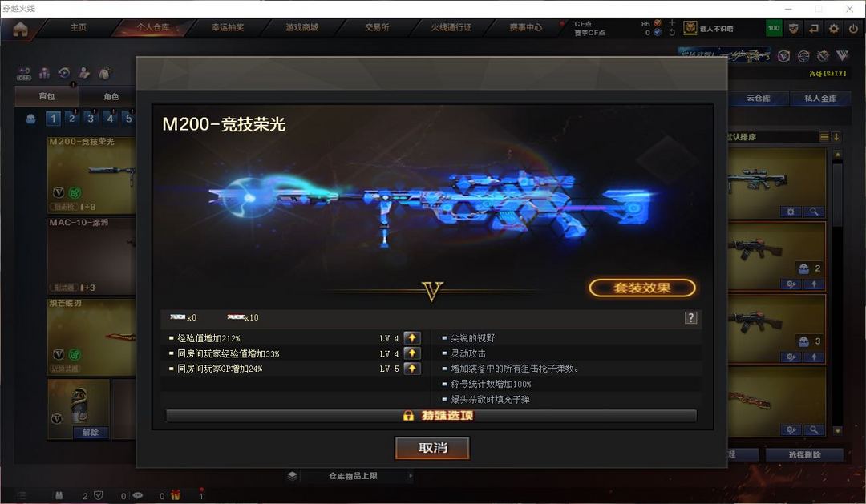Image resolution: width=866 pixels, height=504 pixels.
Task: Toggle sort direction down arrow
Action: pyautogui.click(x=836, y=137)
